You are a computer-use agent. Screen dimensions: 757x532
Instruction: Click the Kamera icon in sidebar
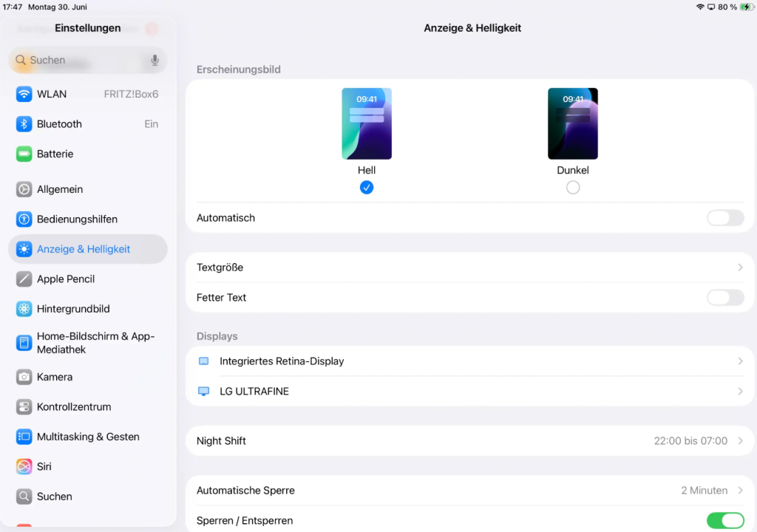point(23,377)
